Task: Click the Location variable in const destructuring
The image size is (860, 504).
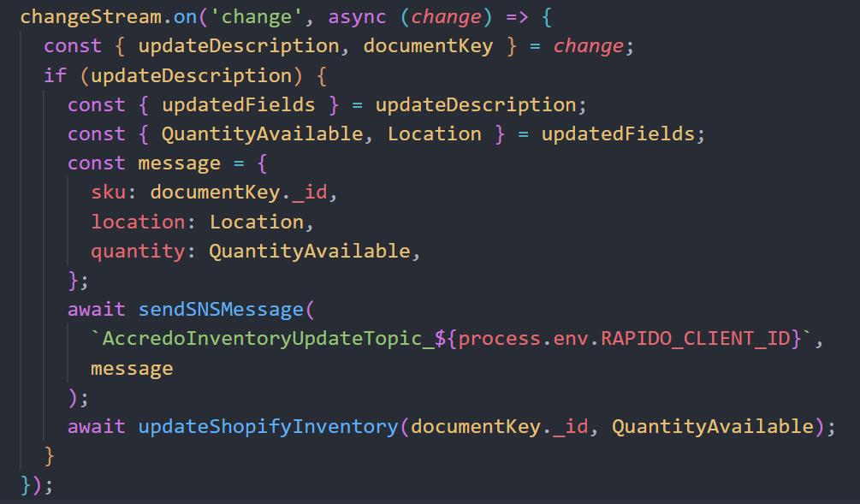Action: pyautogui.click(x=435, y=133)
